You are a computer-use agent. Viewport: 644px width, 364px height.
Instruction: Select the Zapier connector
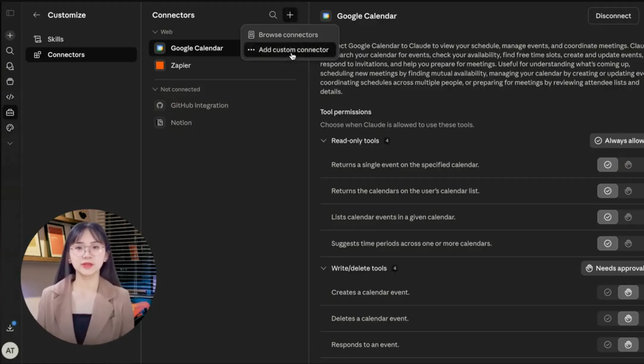click(224, 65)
